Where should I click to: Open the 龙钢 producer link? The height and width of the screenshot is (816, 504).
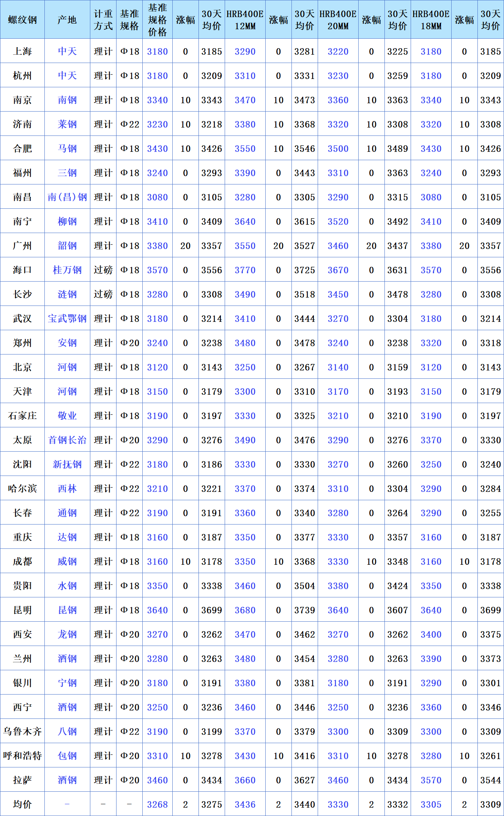click(67, 634)
